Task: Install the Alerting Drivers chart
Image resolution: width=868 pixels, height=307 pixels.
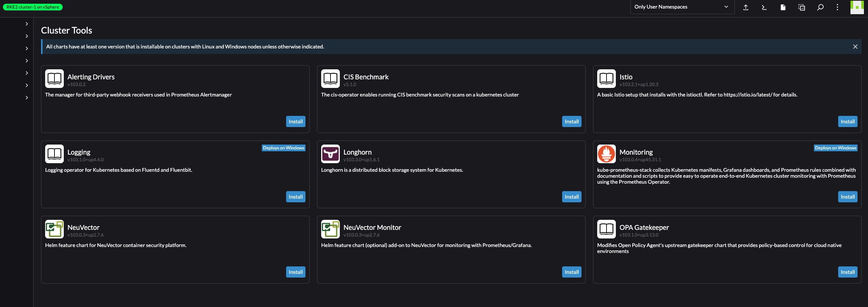Action: click(296, 121)
